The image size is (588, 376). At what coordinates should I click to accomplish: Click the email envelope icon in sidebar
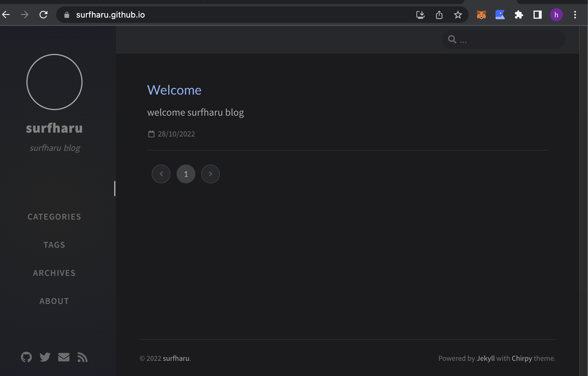(64, 357)
